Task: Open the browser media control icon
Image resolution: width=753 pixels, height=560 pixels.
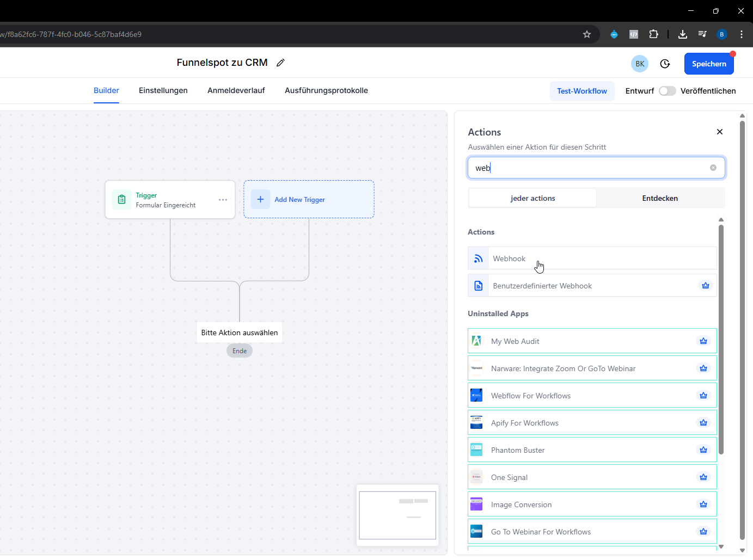Action: (702, 34)
